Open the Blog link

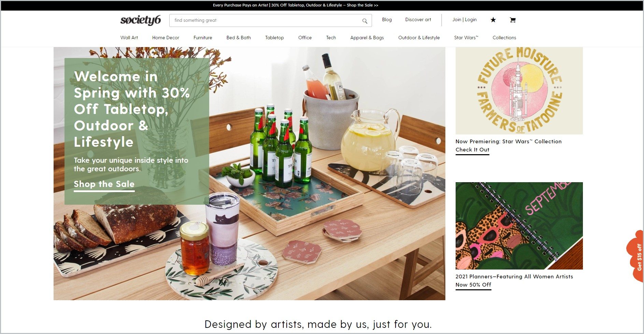tap(387, 20)
